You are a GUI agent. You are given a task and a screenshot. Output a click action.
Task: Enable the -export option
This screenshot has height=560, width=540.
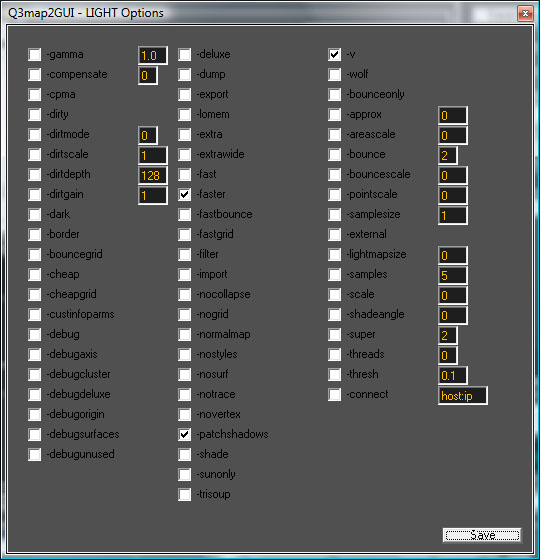(185, 95)
